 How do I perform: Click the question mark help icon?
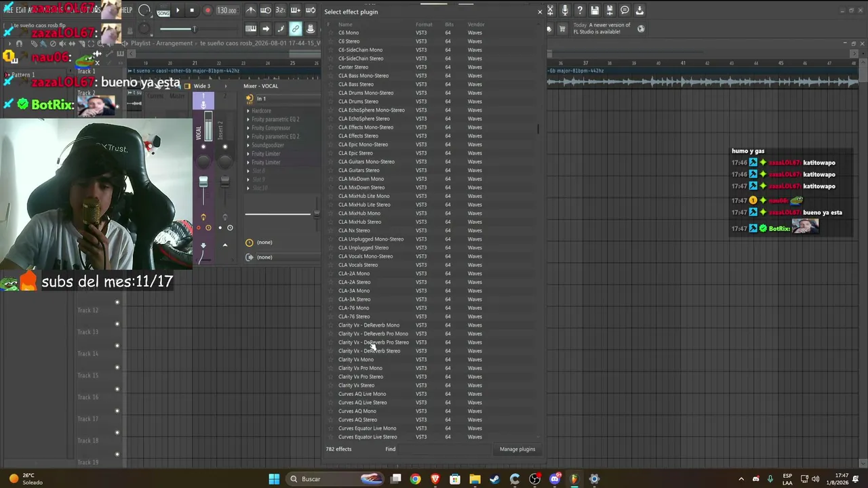point(580,11)
